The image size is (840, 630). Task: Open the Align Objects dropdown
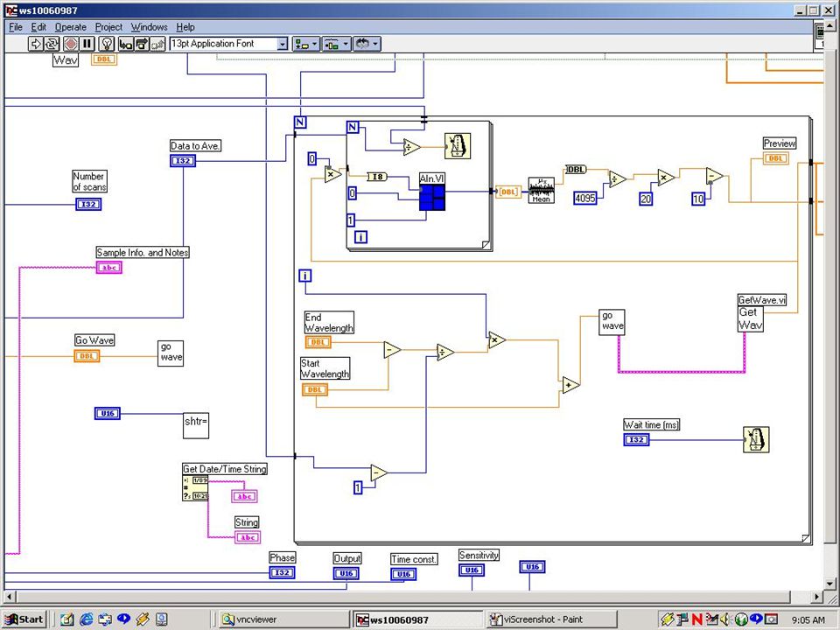tap(306, 44)
